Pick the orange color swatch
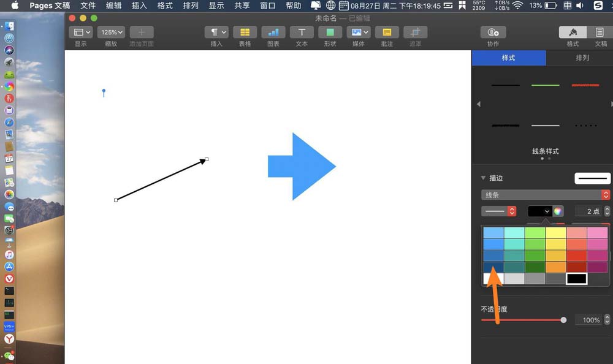Image resolution: width=613 pixels, height=364 pixels. (x=555, y=267)
